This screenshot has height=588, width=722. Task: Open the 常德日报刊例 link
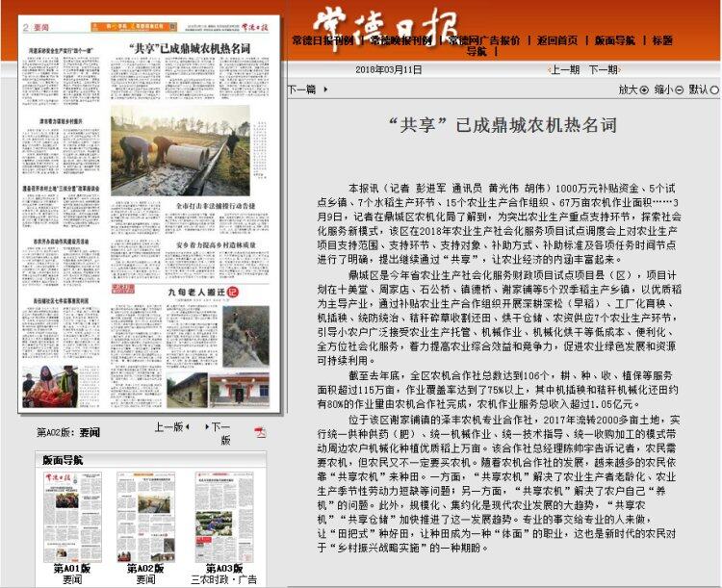[x=322, y=40]
